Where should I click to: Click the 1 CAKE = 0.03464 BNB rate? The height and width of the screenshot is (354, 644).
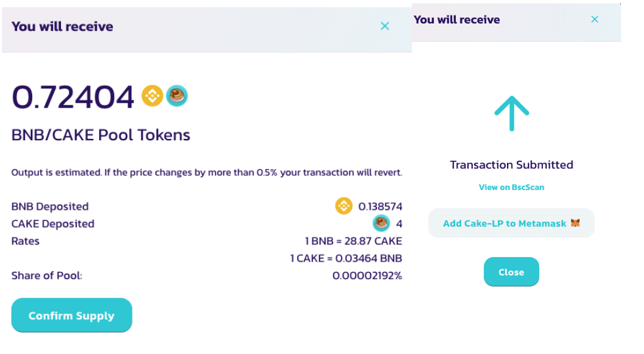[x=346, y=258]
